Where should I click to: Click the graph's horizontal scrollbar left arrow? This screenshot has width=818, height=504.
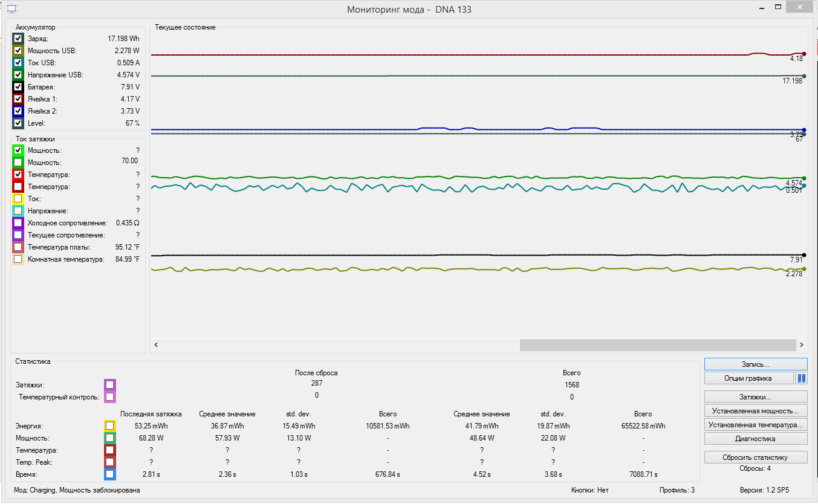coord(155,345)
